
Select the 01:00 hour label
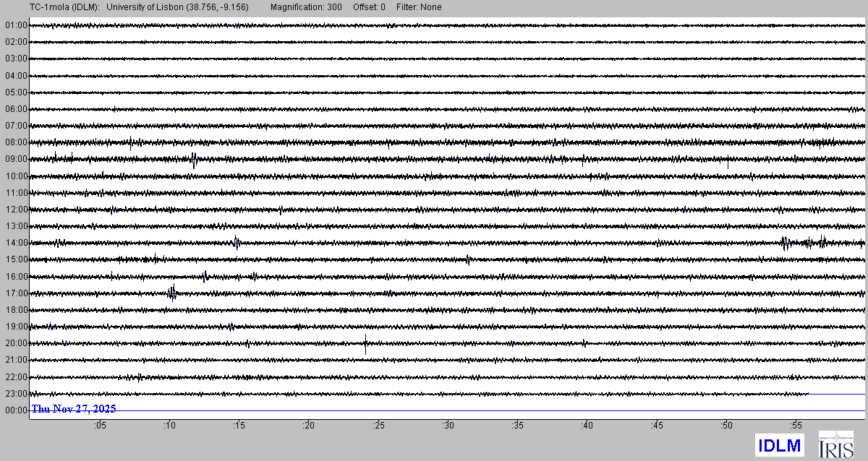[16, 25]
